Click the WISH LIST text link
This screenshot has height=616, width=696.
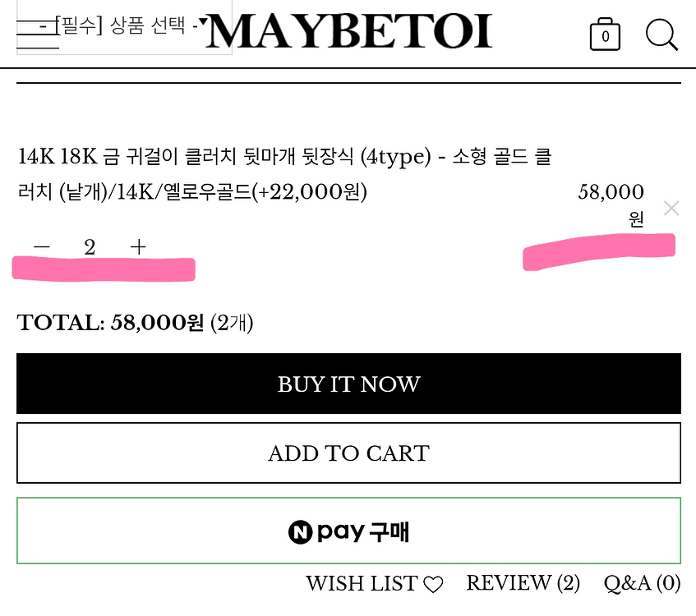[x=362, y=584]
